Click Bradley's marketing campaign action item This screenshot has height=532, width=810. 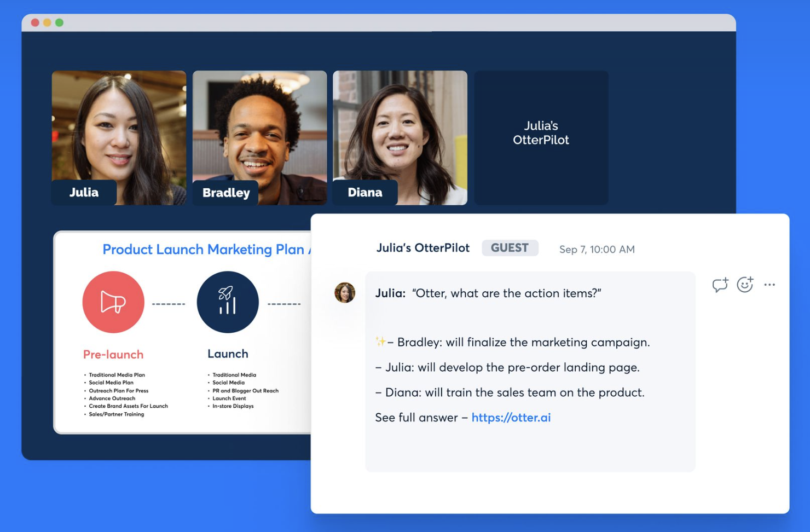519,342
